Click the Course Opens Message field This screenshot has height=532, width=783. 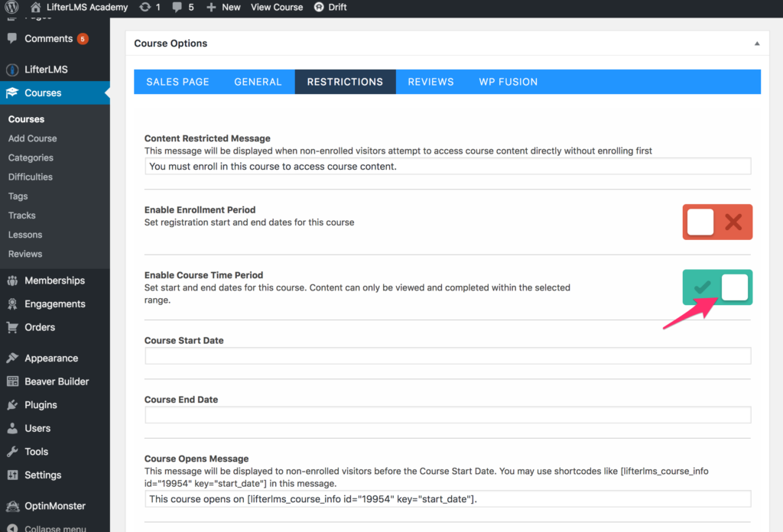(448, 499)
